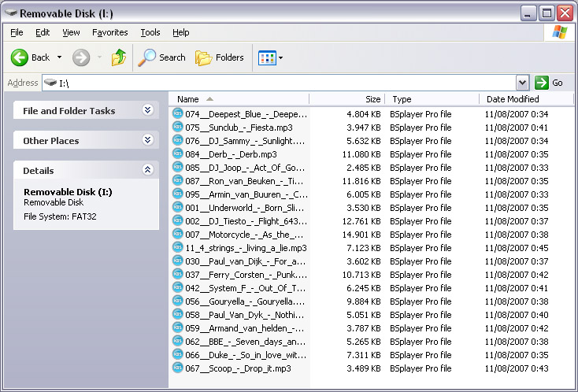578x392 pixels.
Task: Open the Tools menu
Action: tap(150, 32)
